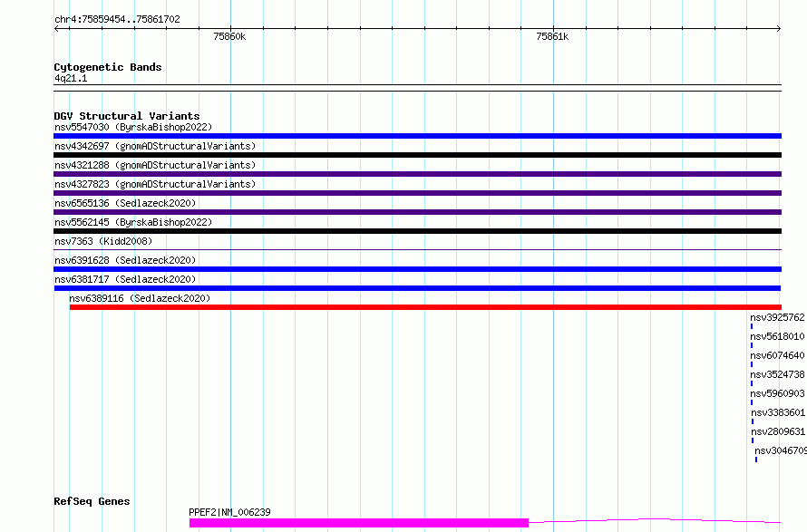
Task: Click the nsv6074640 variant label
Action: 777,355
